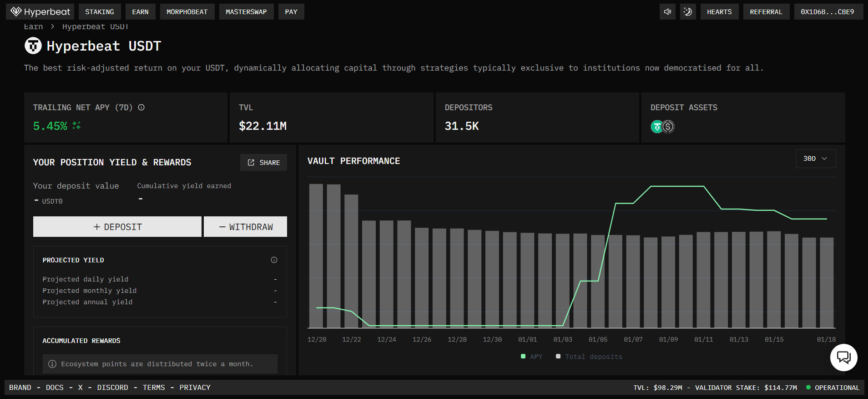This screenshot has width=868, height=399.
Task: Open the Privacy footer link
Action: pos(195,388)
